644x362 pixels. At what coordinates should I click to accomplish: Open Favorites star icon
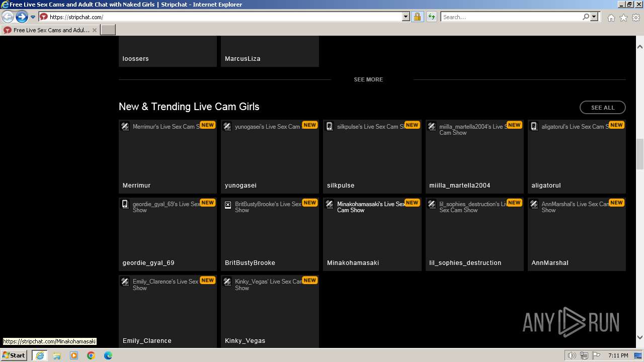pos(623,18)
